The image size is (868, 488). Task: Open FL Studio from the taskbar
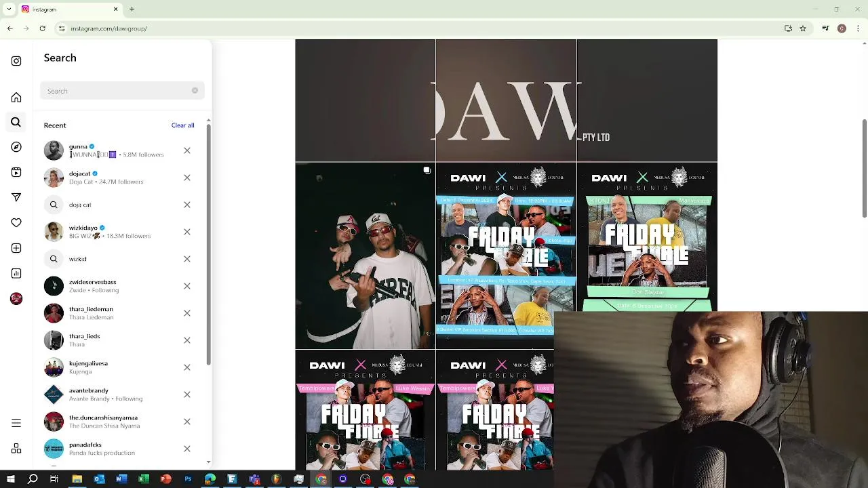[x=277, y=479]
